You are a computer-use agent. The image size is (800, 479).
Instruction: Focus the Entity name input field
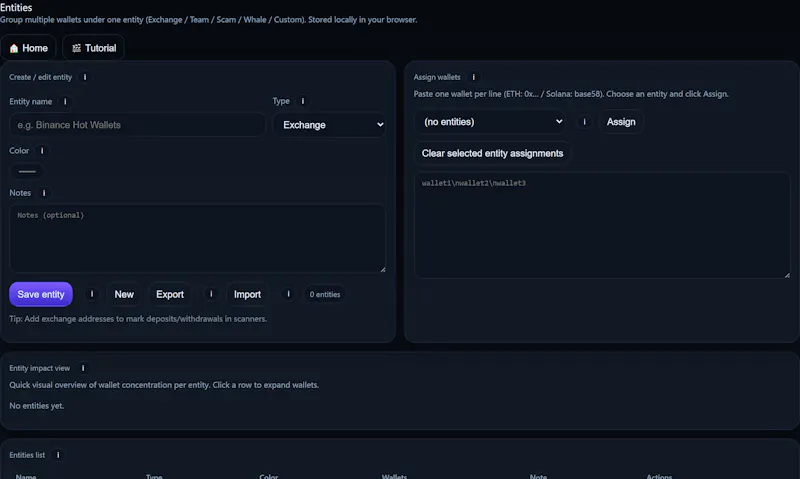pyautogui.click(x=137, y=125)
